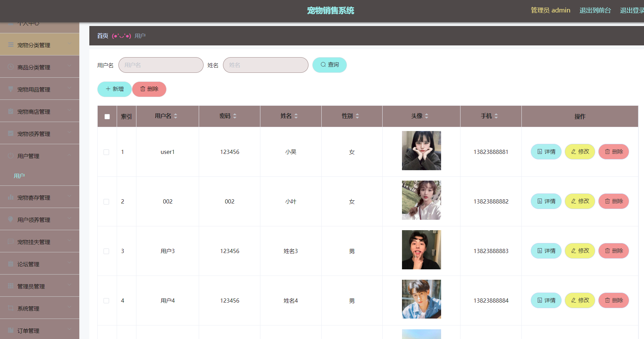Open 管理员管理 menu
The width and height of the screenshot is (644, 339).
39,286
